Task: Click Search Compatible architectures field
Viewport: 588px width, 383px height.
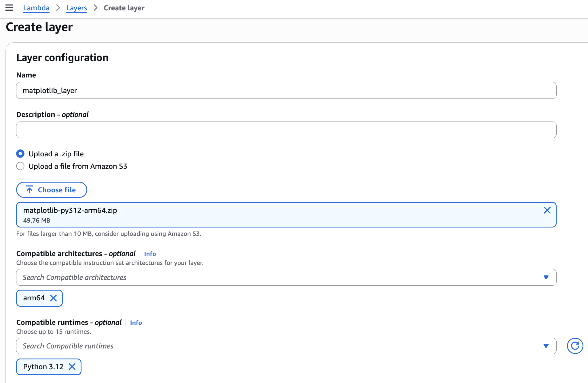Action: (x=276, y=277)
